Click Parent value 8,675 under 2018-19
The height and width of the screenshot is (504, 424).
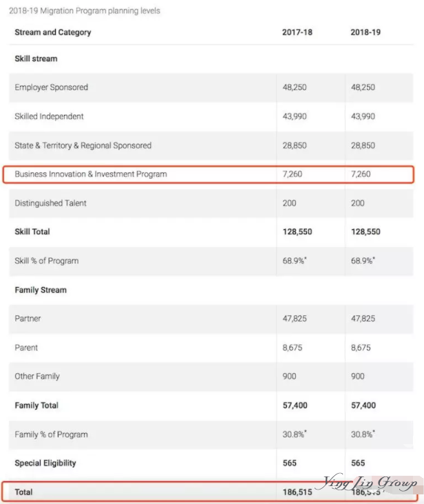pyautogui.click(x=361, y=348)
